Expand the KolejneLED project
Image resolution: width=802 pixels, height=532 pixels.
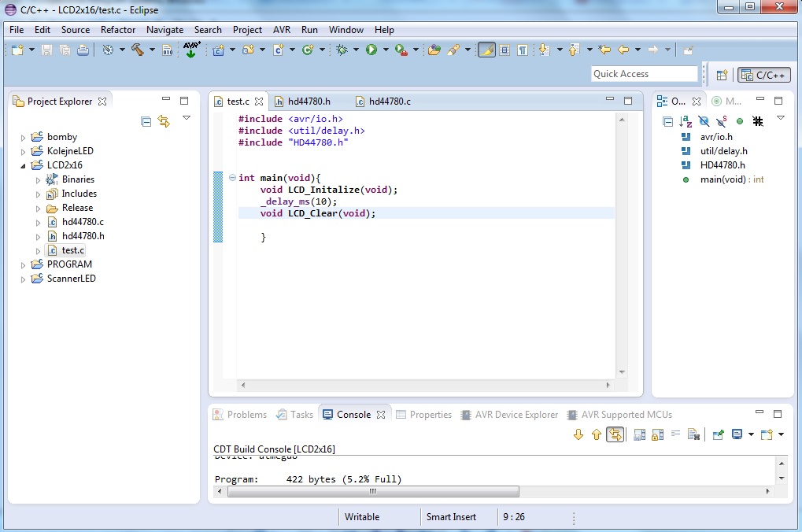click(23, 152)
